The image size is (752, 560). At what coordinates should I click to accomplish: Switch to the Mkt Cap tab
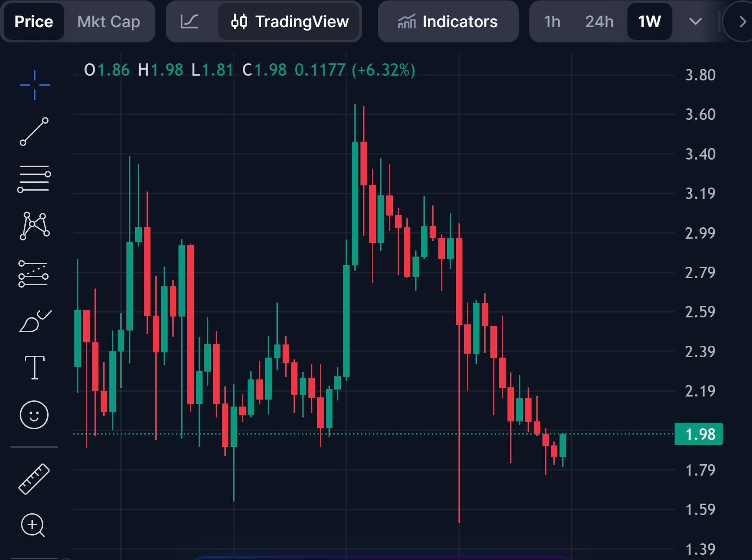click(109, 21)
